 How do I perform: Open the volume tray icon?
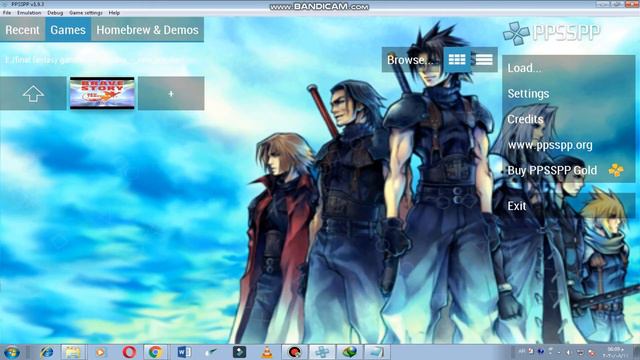coord(569,352)
